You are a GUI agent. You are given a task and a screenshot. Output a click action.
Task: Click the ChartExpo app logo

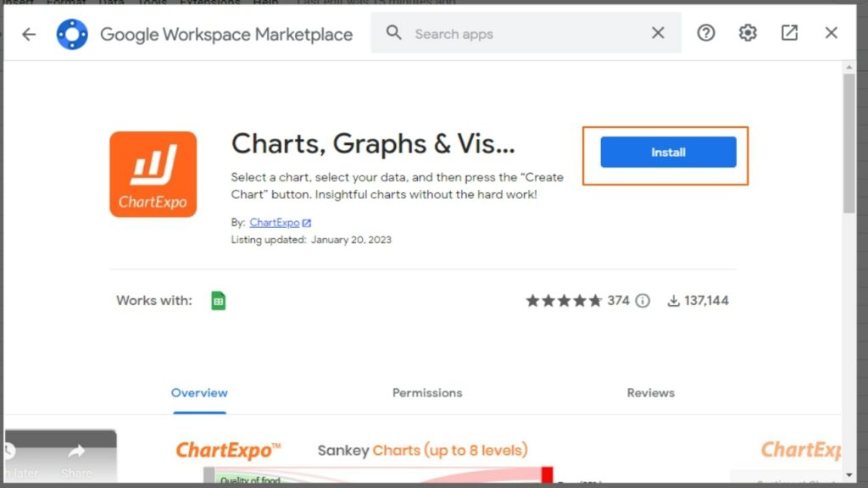153,175
